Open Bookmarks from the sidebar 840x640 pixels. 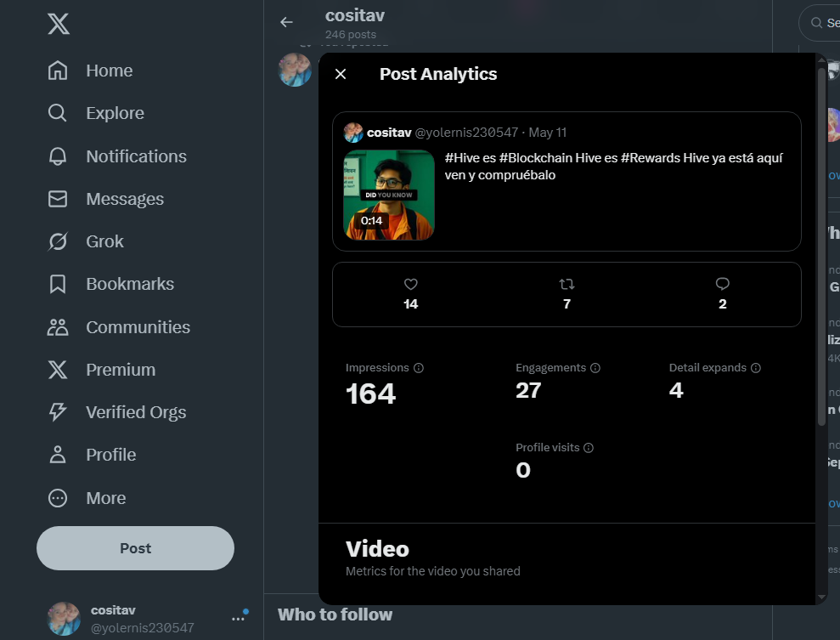(x=130, y=284)
